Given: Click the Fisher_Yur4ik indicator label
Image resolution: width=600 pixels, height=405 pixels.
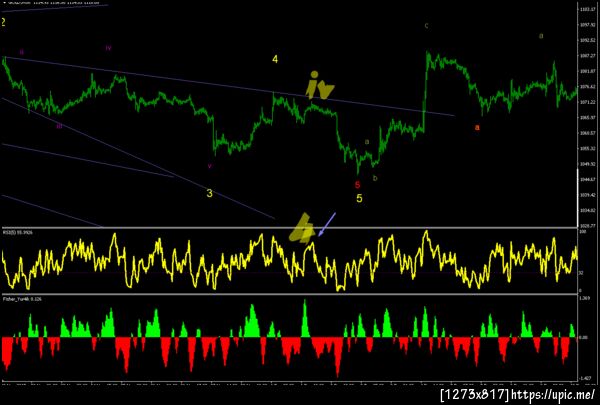Looking at the screenshot, I should click(22, 299).
